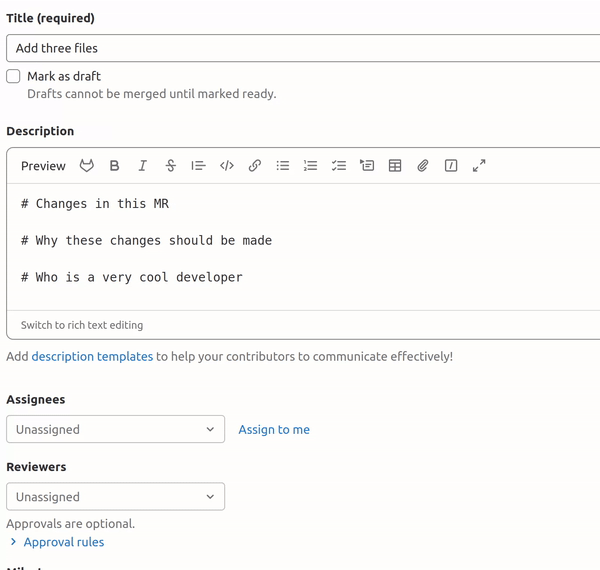Viewport: 600px width, 570px height.
Task: Click the Assign to me link
Action: click(274, 430)
